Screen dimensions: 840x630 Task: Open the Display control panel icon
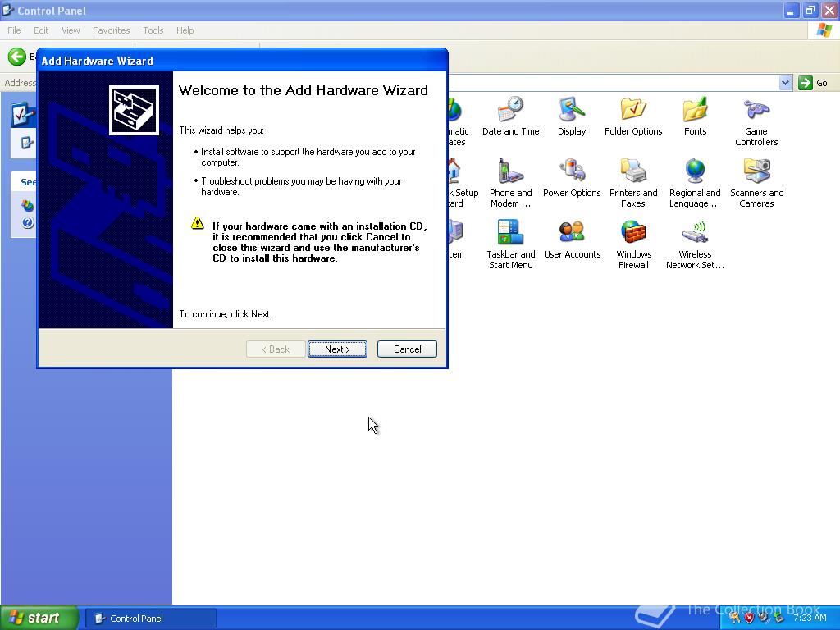(572, 109)
